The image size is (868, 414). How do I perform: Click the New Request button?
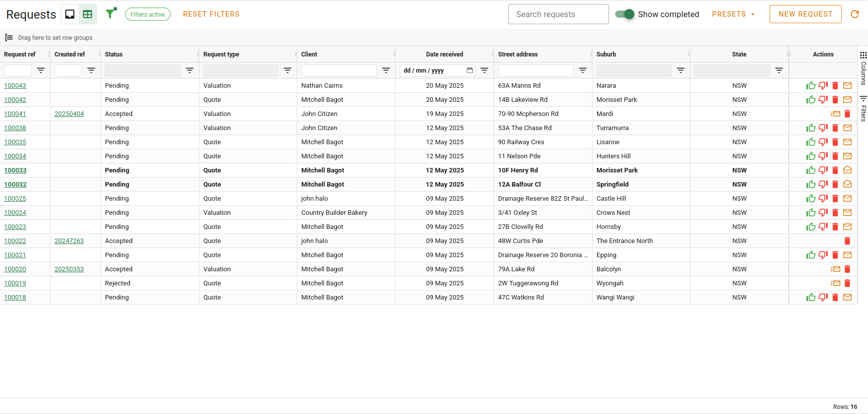[805, 14]
